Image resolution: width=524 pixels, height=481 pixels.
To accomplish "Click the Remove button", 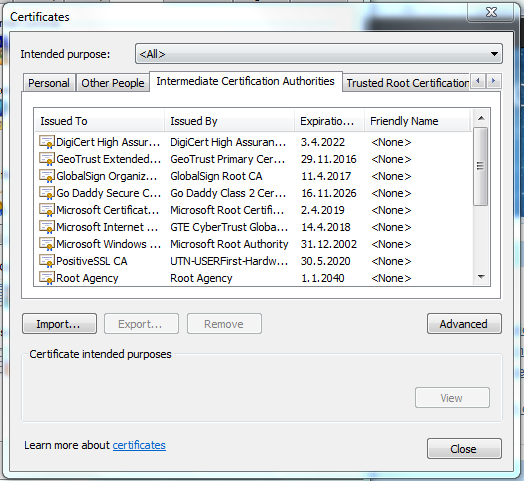I will (224, 324).
